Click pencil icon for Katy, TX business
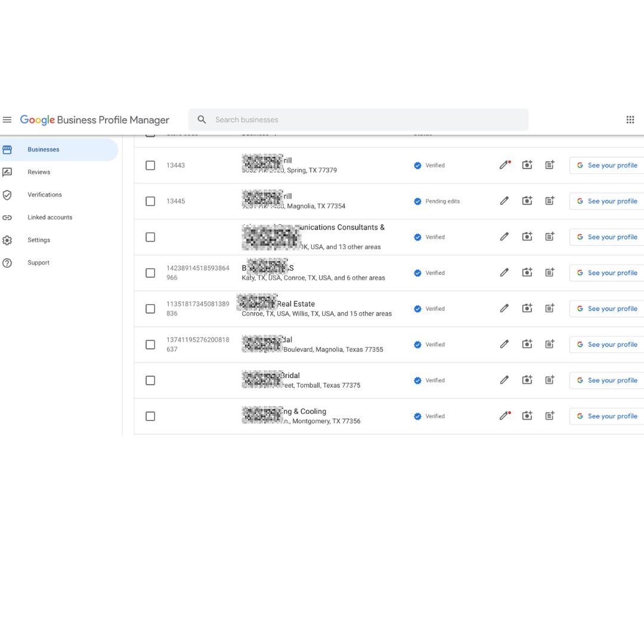The image size is (644, 644). point(504,273)
